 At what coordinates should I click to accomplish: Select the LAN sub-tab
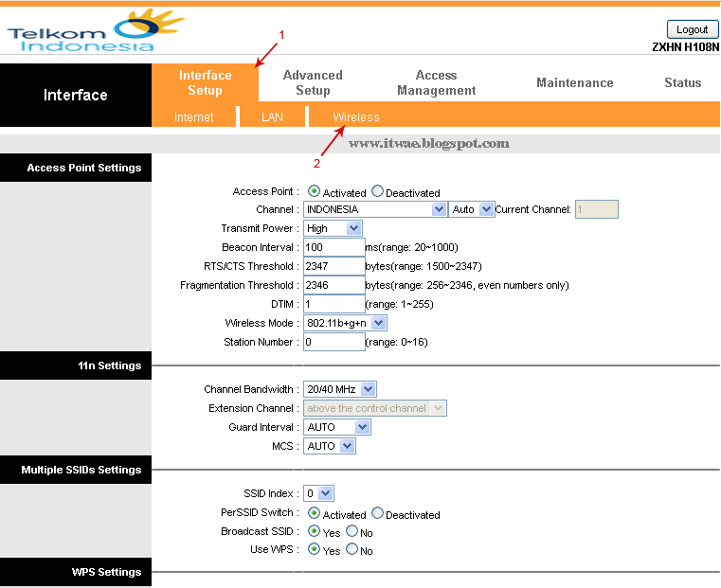[x=272, y=117]
